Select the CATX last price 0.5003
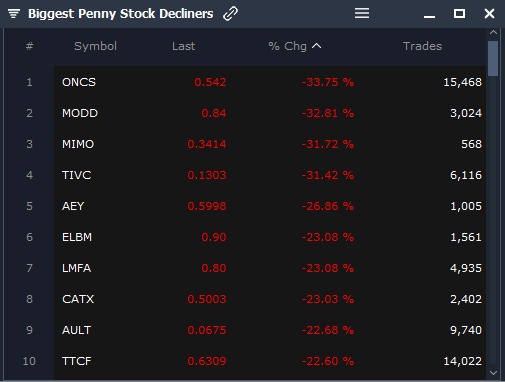505x382 pixels. click(207, 299)
